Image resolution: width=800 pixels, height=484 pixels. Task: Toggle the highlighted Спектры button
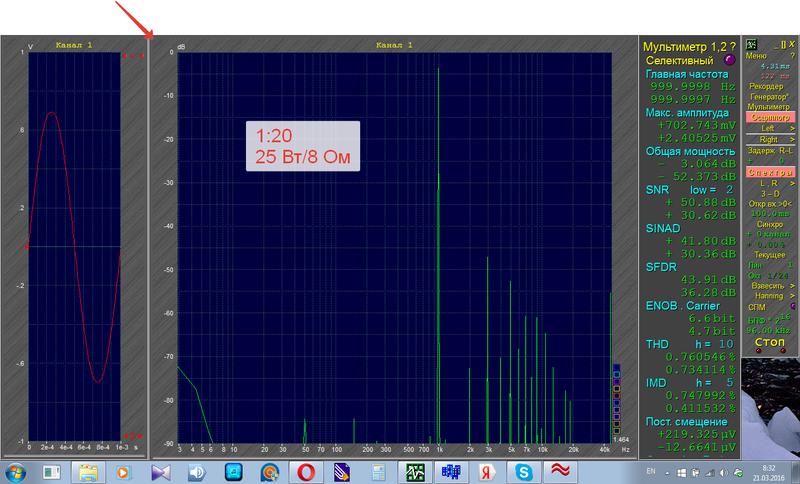[x=769, y=172]
